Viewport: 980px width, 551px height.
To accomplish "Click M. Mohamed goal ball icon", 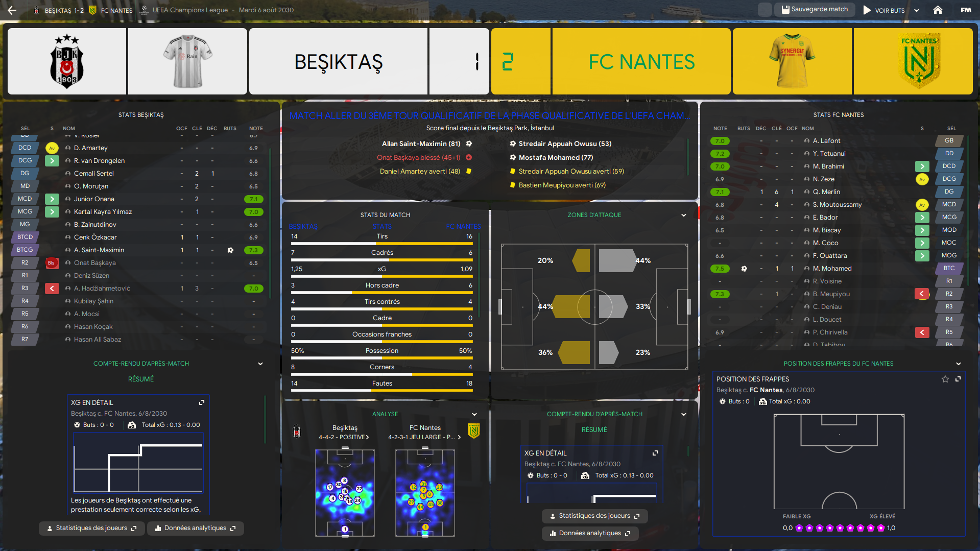I will pos(744,269).
